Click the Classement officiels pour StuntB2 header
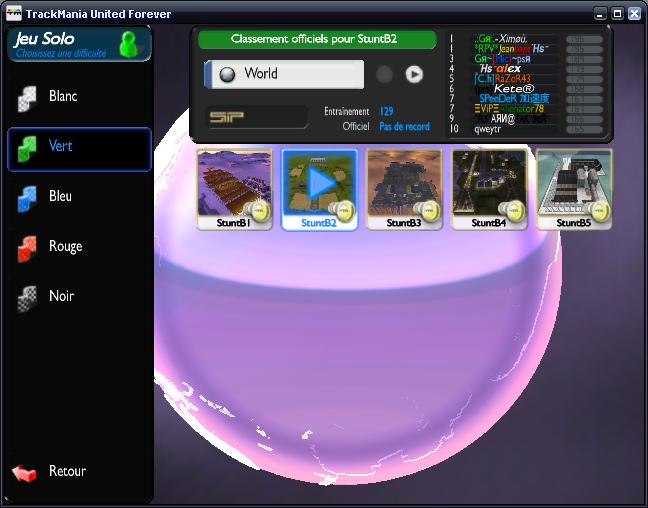Screen dimensions: 648x508 (317, 39)
